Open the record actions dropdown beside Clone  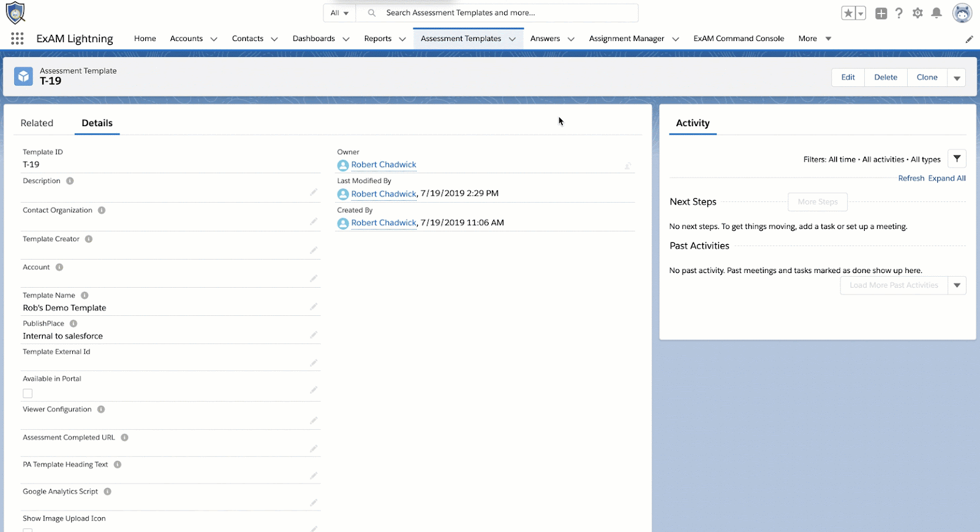click(957, 78)
